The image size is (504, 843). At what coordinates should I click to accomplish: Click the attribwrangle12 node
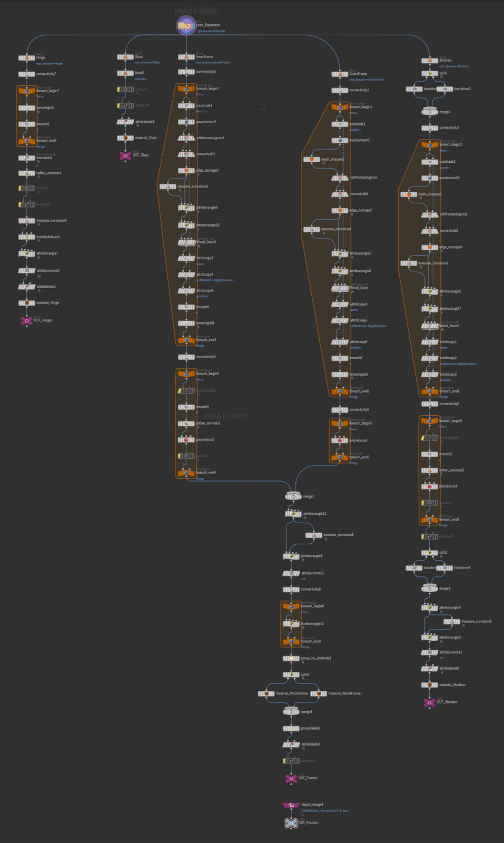tap(293, 514)
